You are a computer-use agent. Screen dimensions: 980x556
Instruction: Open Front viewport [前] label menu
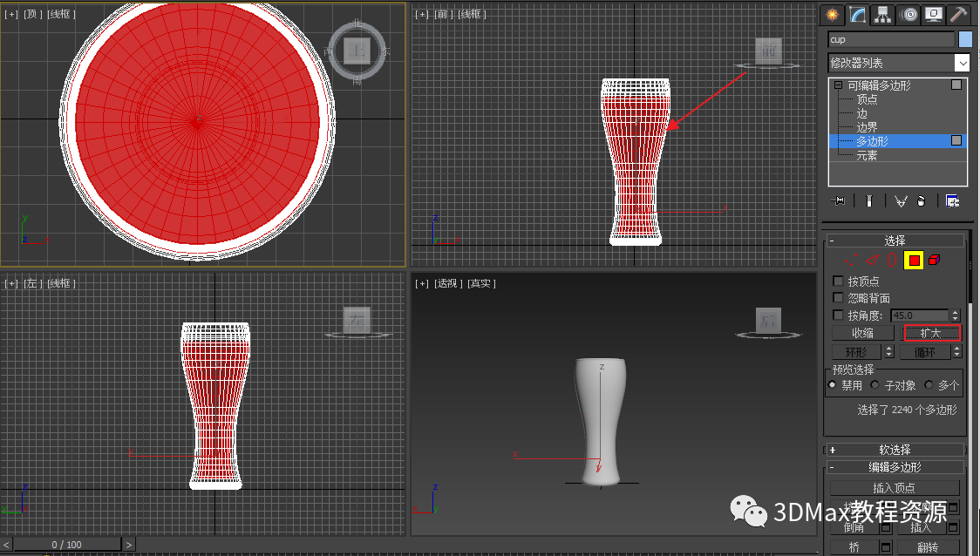click(442, 14)
